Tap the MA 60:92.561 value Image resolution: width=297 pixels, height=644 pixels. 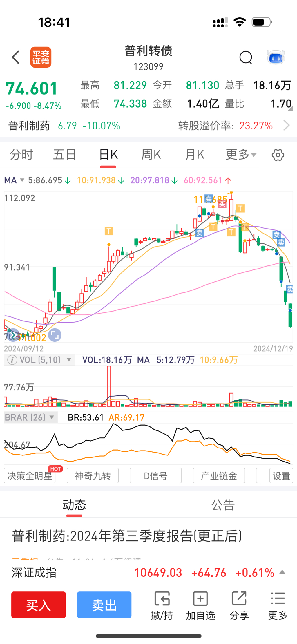click(x=207, y=180)
